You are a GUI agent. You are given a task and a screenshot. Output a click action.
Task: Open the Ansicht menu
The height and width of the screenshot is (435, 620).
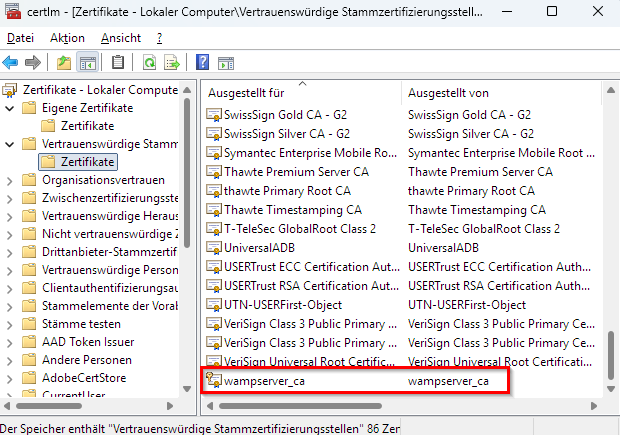coord(120,37)
